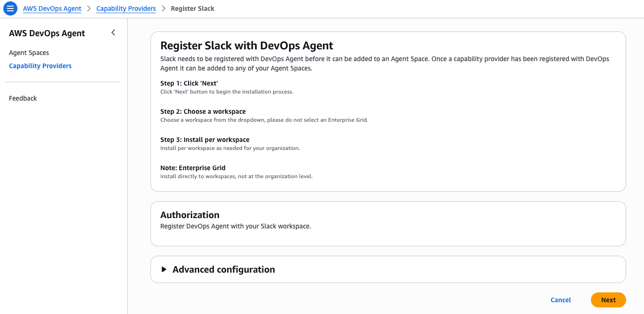This screenshot has height=314, width=644.
Task: Click the Step 3: Install per workspace text
Action: click(x=205, y=140)
